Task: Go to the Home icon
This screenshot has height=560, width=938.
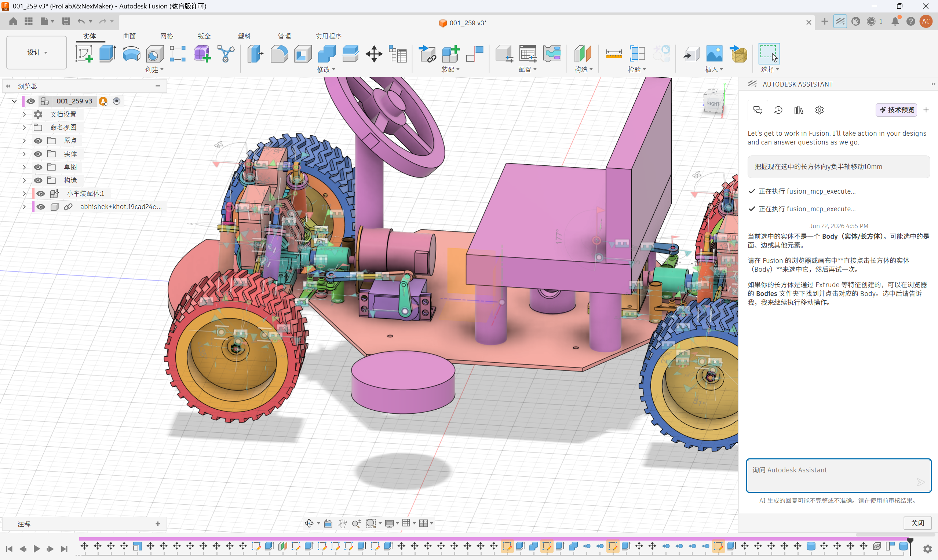Action: coord(13,22)
